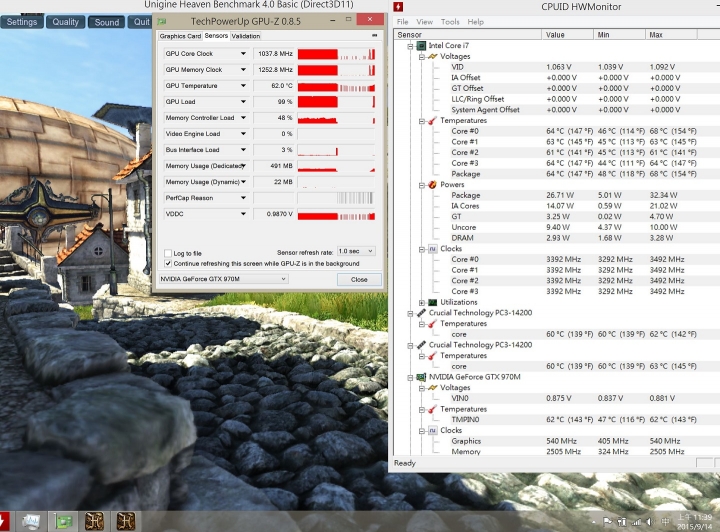The height and width of the screenshot is (532, 720).
Task: Open the Memory Controller Load dropdown
Action: [x=243, y=118]
